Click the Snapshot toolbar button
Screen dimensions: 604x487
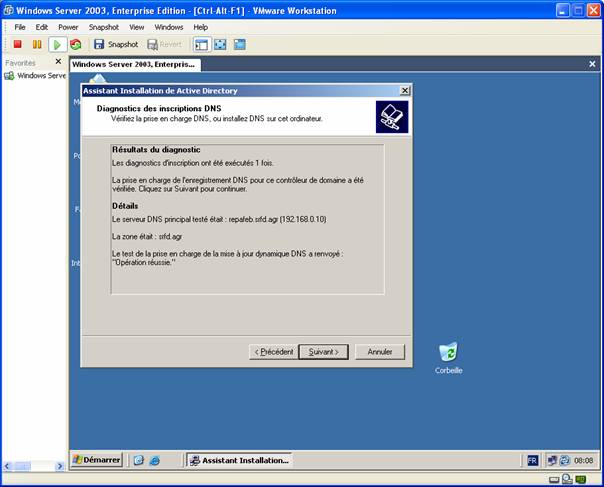tap(116, 44)
